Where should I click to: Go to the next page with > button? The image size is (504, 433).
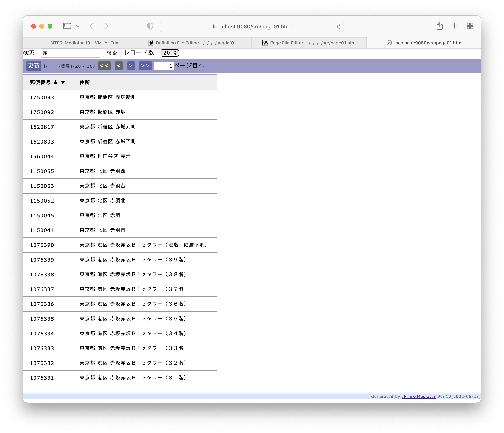coord(131,66)
